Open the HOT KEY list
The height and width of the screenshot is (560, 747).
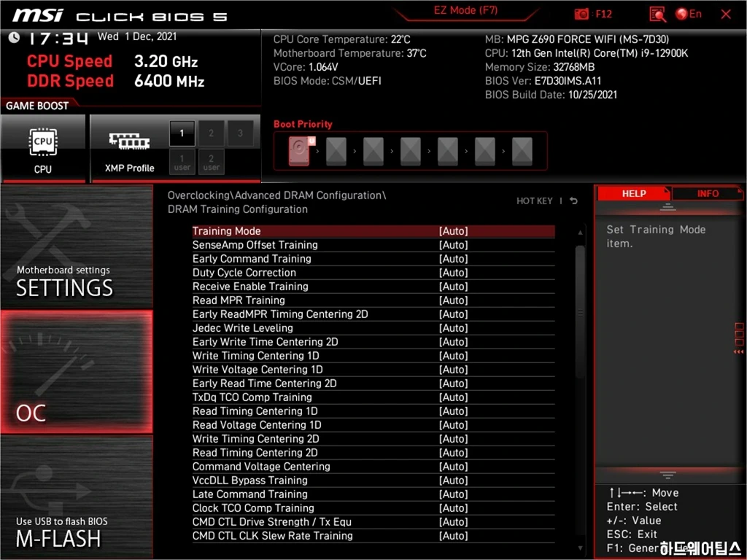point(535,201)
